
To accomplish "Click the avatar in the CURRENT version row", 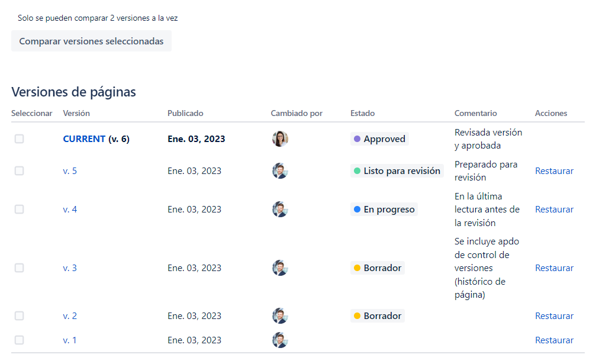I will pyautogui.click(x=280, y=139).
